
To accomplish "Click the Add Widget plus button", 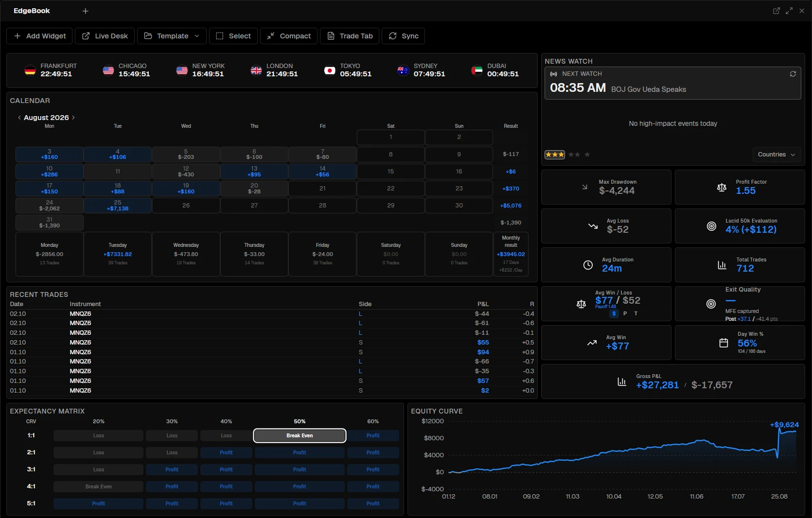I will tap(39, 36).
